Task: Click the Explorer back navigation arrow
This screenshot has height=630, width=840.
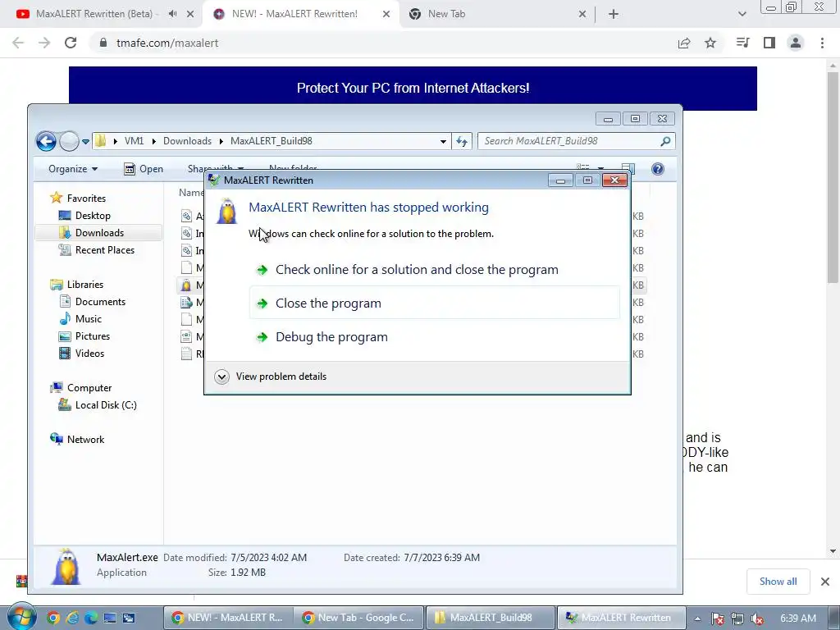Action: pyautogui.click(x=46, y=141)
